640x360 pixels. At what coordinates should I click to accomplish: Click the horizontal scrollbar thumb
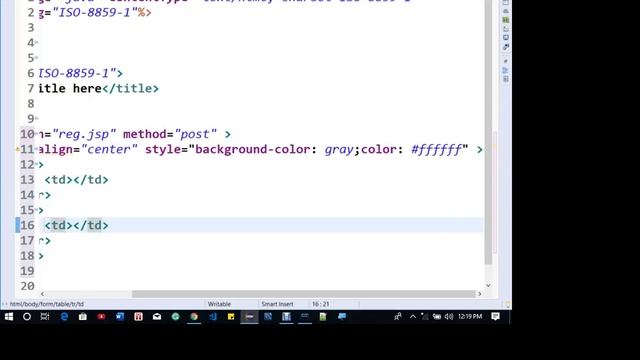pyautogui.click(x=304, y=294)
